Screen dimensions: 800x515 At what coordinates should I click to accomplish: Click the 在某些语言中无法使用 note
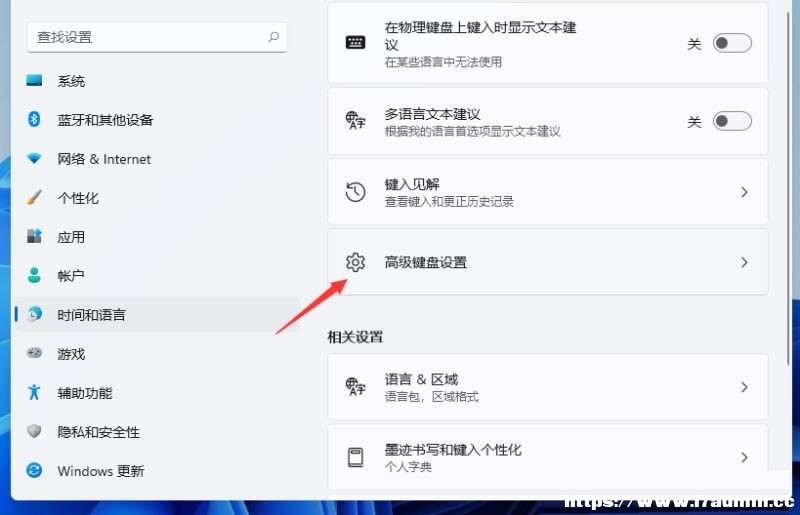[x=443, y=62]
